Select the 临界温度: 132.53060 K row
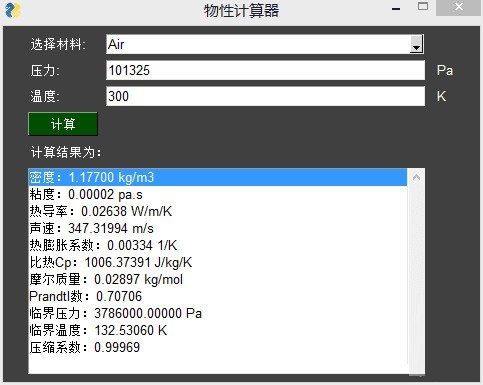This screenshot has height=385, width=483. (218, 330)
